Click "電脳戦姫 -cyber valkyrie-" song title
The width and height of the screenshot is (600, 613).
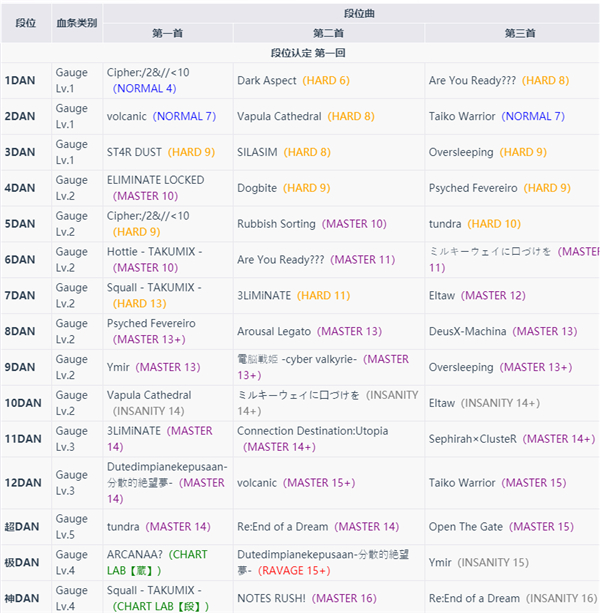pyautogui.click(x=296, y=359)
